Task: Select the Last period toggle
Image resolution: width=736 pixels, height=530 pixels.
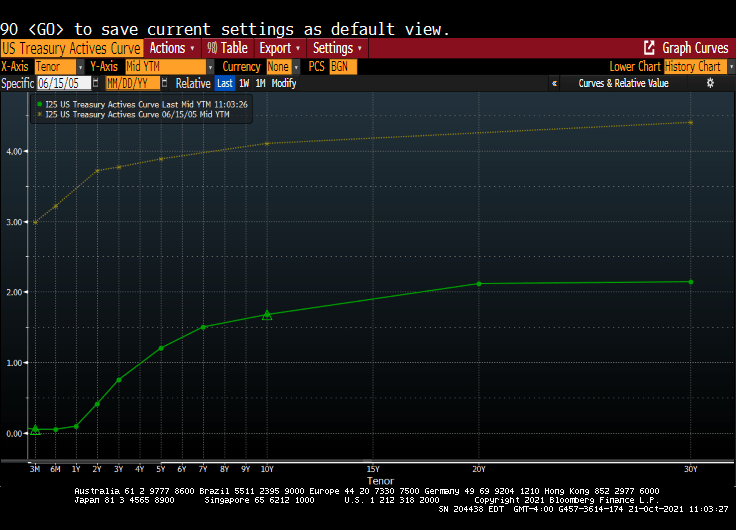Action: click(224, 84)
